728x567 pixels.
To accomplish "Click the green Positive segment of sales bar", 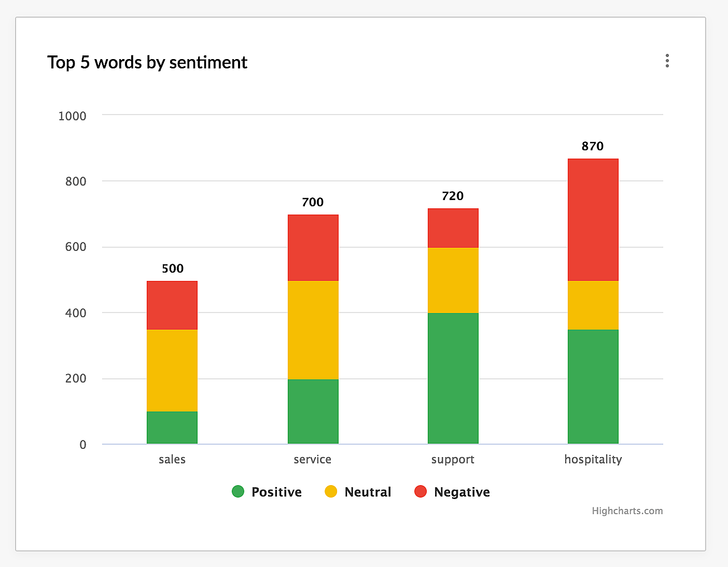I will (172, 428).
